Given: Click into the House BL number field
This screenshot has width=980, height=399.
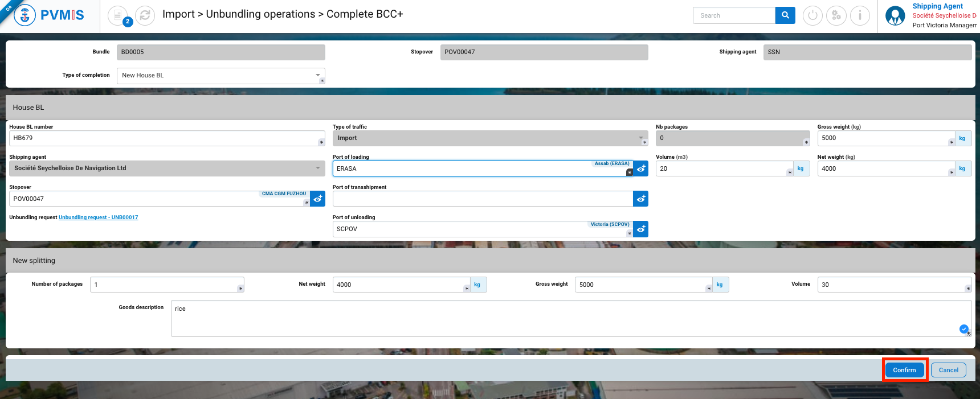Looking at the screenshot, I should [x=165, y=138].
